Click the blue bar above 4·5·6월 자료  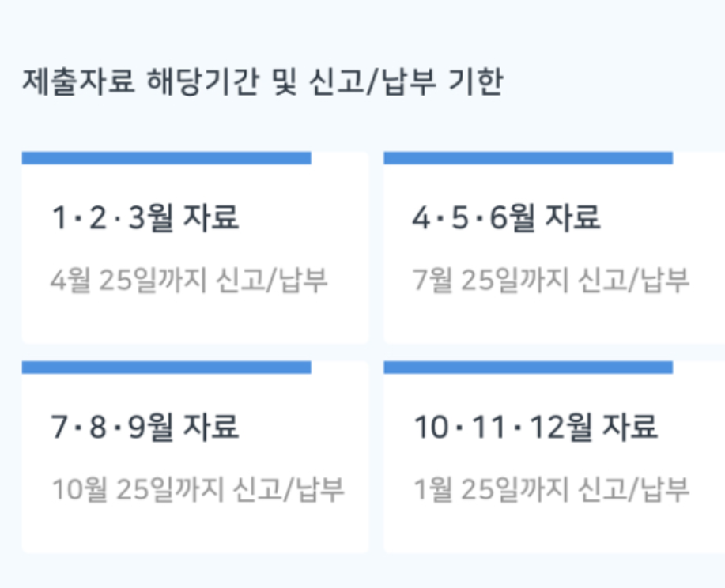(528, 158)
